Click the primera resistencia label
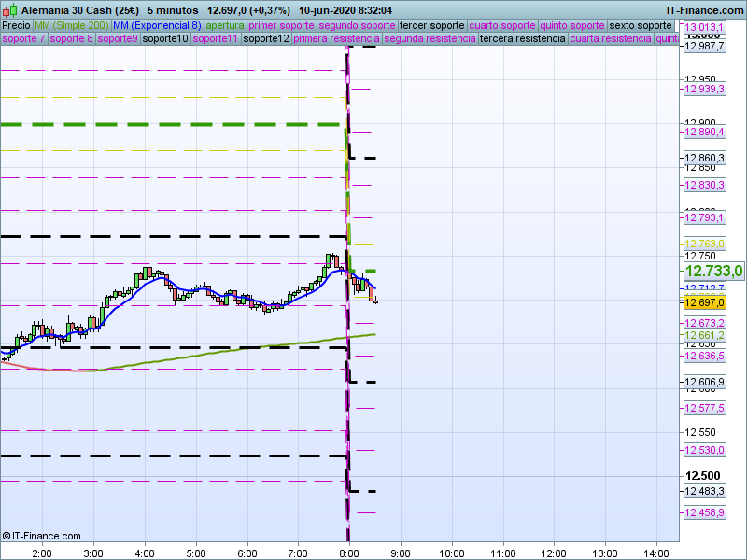Image resolution: width=747 pixels, height=560 pixels. click(x=336, y=39)
